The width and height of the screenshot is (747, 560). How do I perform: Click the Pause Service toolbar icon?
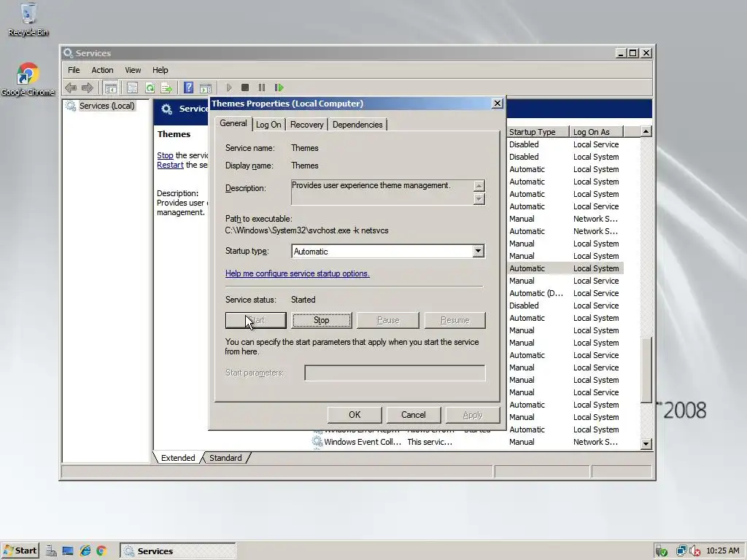click(262, 87)
